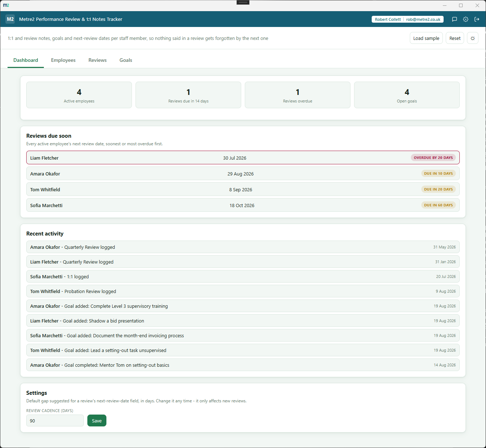Go to the Reviews tab
The height and width of the screenshot is (448, 486).
click(x=97, y=60)
